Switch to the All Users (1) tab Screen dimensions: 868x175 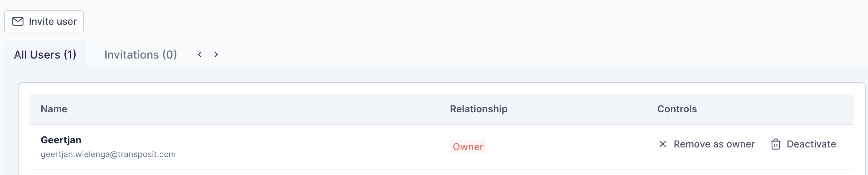(45, 55)
